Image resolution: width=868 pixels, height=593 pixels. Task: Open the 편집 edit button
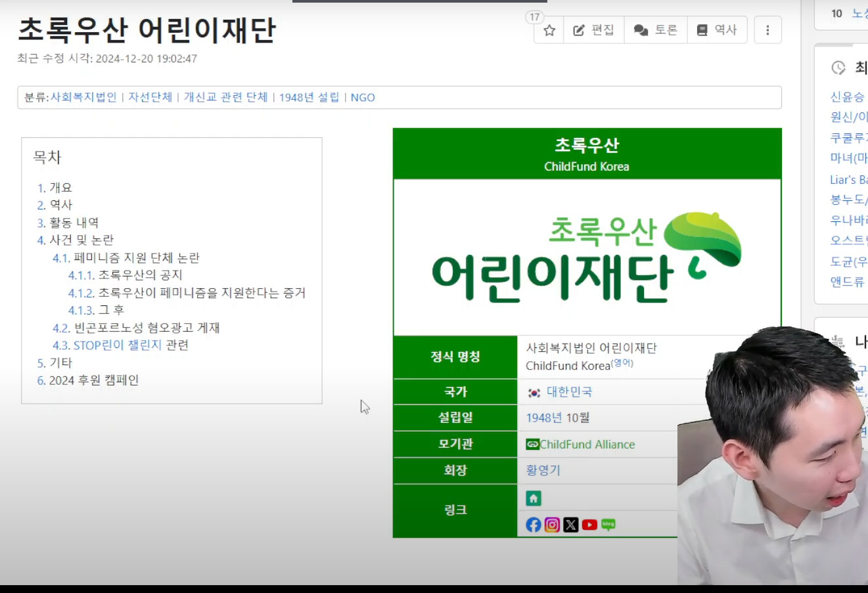(594, 30)
